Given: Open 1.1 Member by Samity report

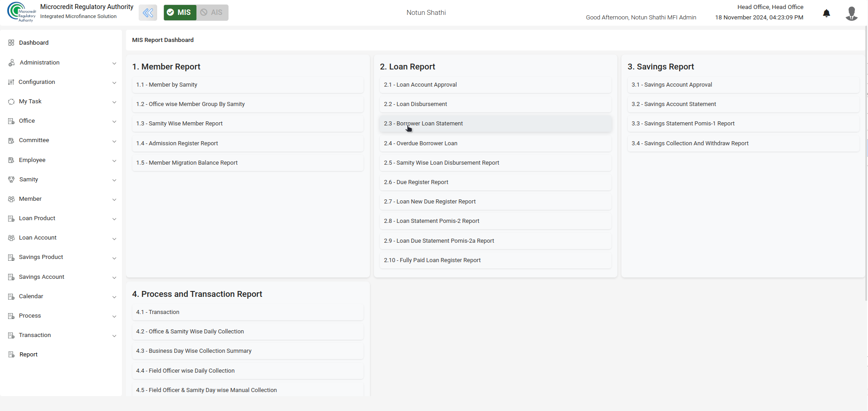Looking at the screenshot, I should point(247,85).
